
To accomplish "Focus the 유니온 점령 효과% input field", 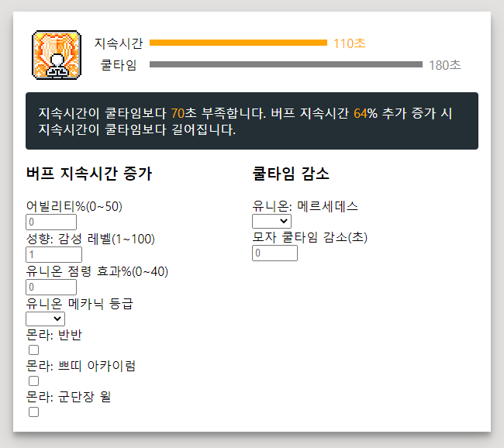I will [51, 287].
